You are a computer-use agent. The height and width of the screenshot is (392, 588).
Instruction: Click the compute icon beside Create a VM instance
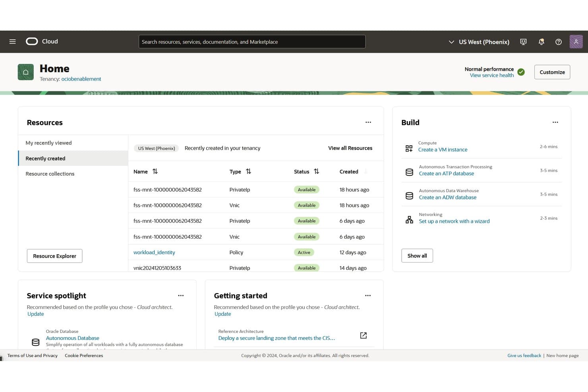409,148
